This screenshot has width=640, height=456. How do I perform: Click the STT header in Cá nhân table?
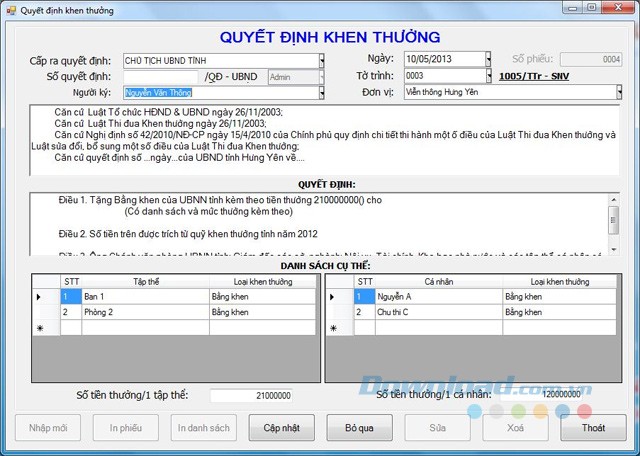point(364,282)
